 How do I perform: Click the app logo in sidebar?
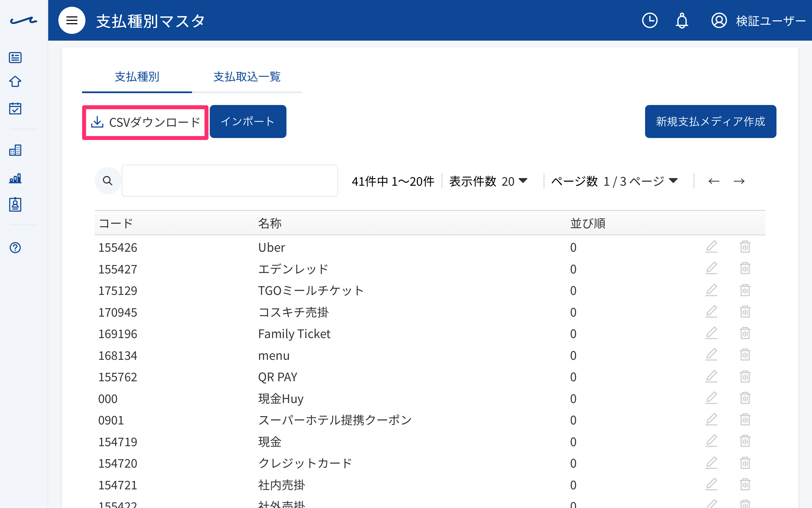[23, 21]
